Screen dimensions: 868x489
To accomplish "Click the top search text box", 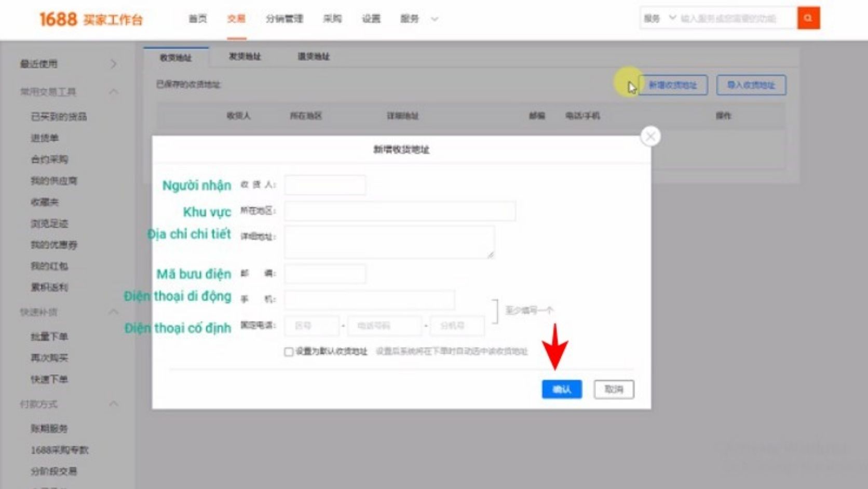I will (x=737, y=18).
